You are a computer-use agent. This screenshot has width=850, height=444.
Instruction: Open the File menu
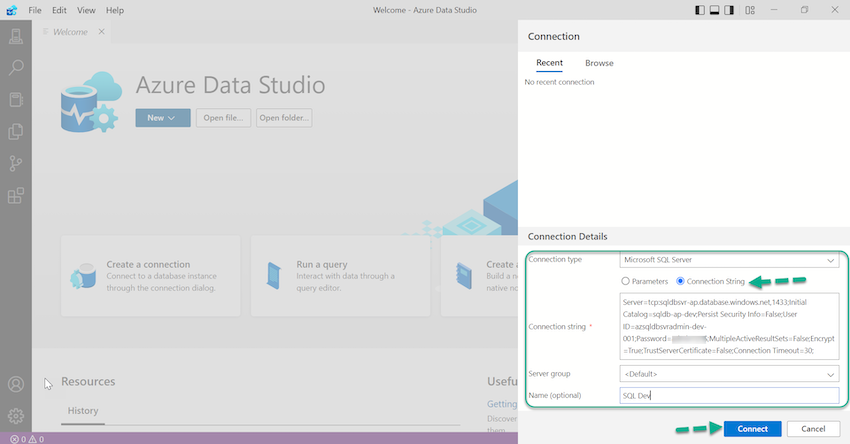point(35,10)
